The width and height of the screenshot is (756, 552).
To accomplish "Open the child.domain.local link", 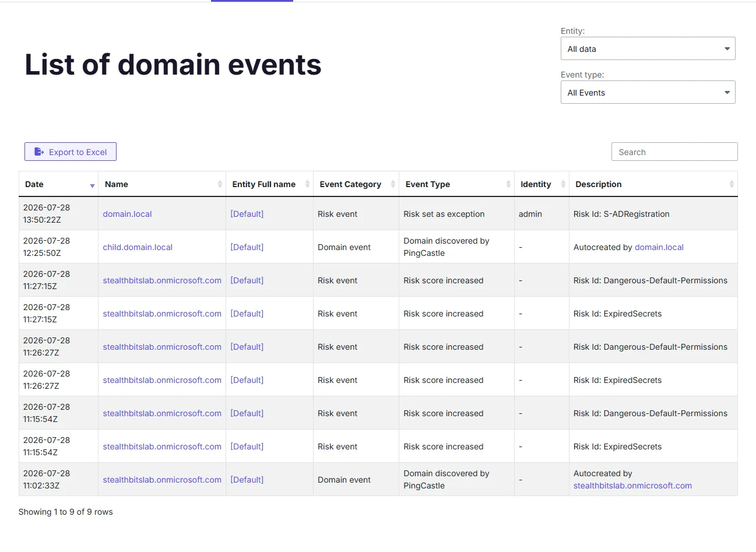I will click(x=138, y=247).
